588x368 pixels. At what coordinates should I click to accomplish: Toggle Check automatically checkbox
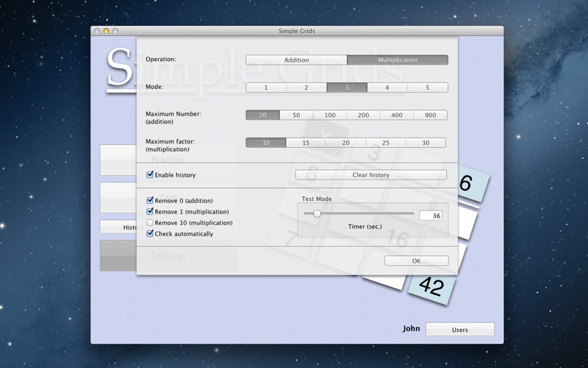pos(150,233)
